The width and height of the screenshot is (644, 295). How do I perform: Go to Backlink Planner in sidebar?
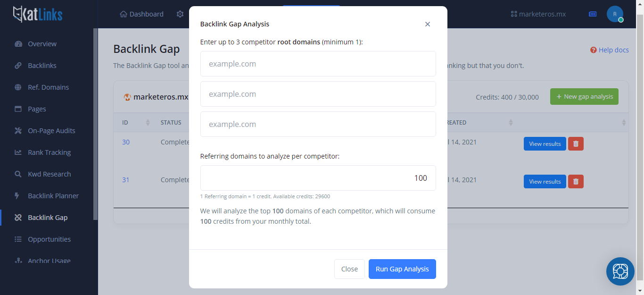click(53, 196)
